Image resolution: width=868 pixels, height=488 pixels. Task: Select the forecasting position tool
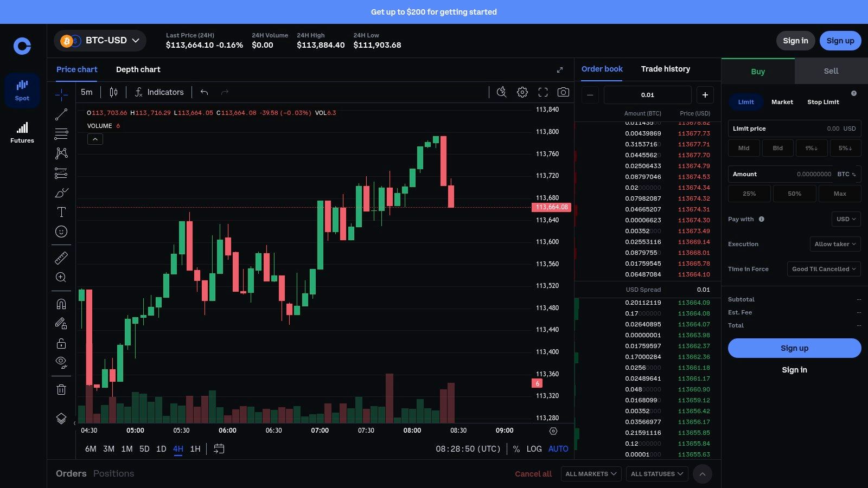coord(61,173)
